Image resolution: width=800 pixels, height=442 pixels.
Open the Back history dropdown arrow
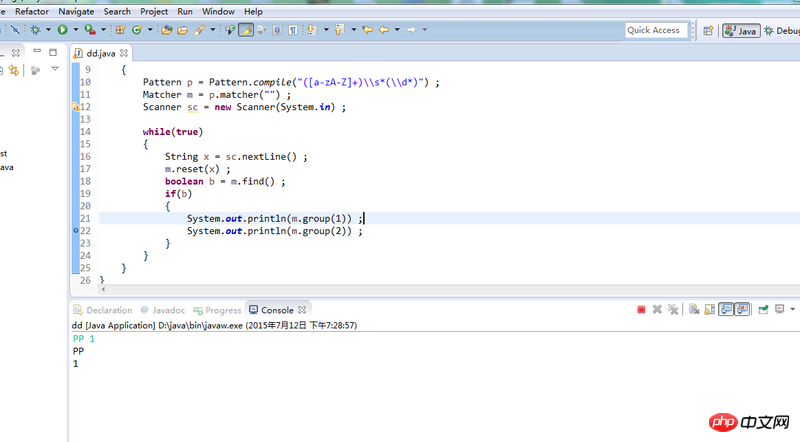point(397,30)
